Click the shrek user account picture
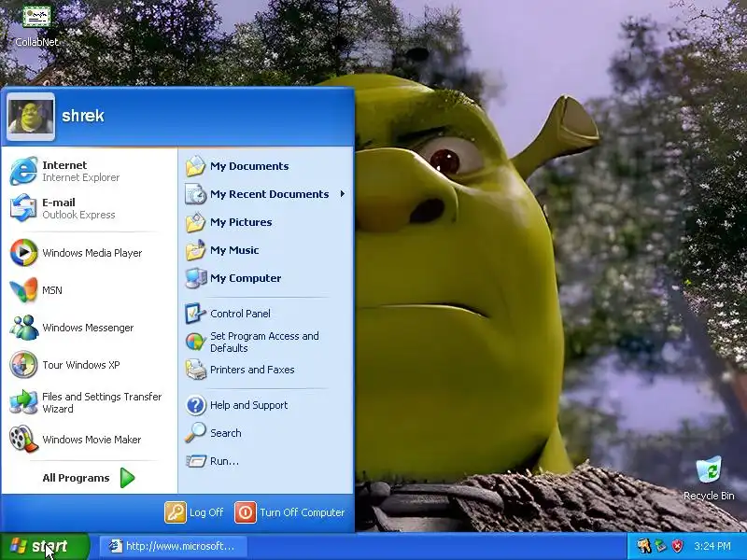747x560 pixels. click(x=31, y=117)
